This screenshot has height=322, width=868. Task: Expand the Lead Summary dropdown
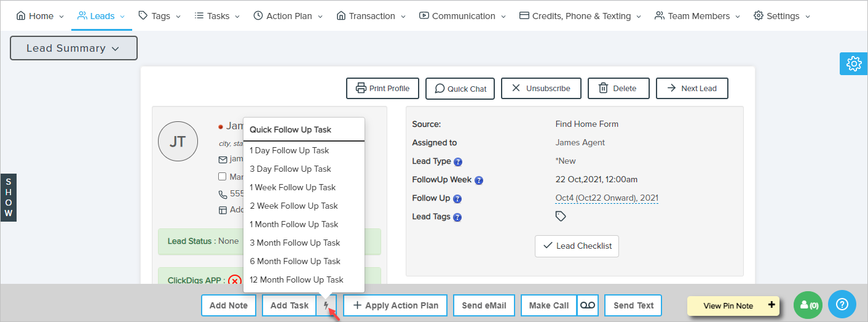coord(73,48)
